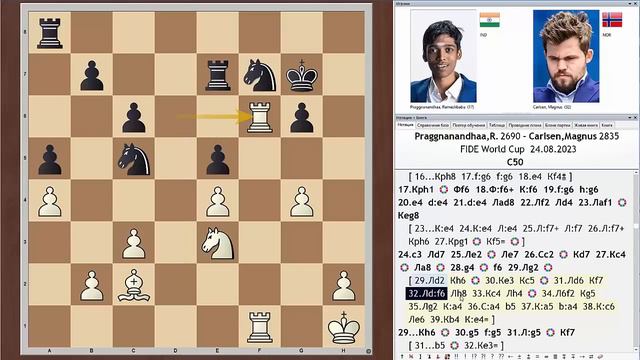Select highlighted move 32.Лd:f6
640x360 pixels.
click(x=427, y=293)
